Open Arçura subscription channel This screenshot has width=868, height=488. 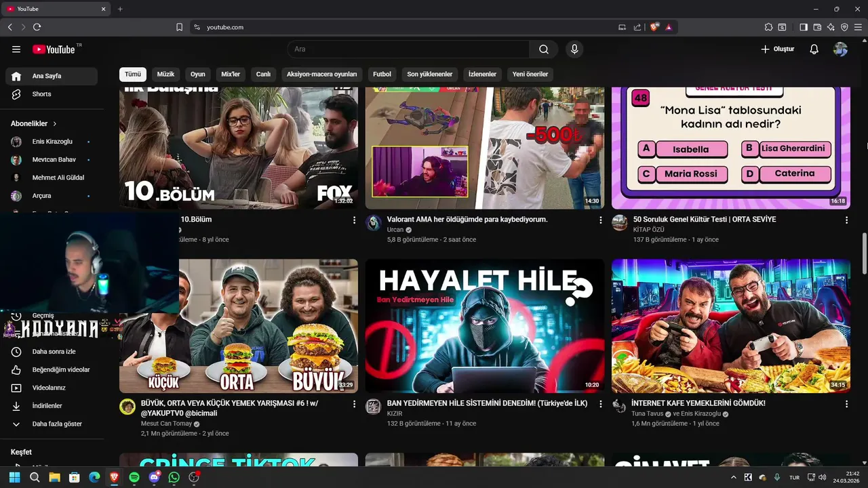click(52, 196)
